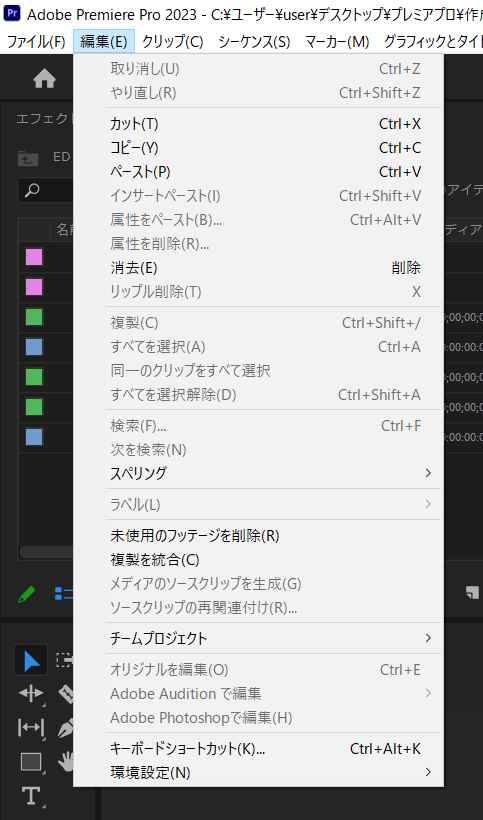This screenshot has height=820, width=483.
Task: Select the Slip tool
Action: coord(31,727)
